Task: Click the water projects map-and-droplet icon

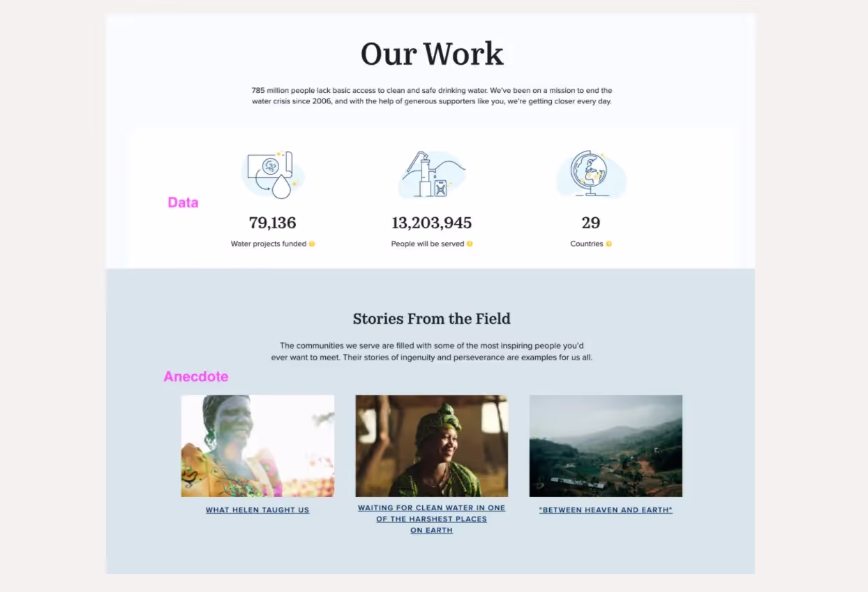Action: click(273, 175)
